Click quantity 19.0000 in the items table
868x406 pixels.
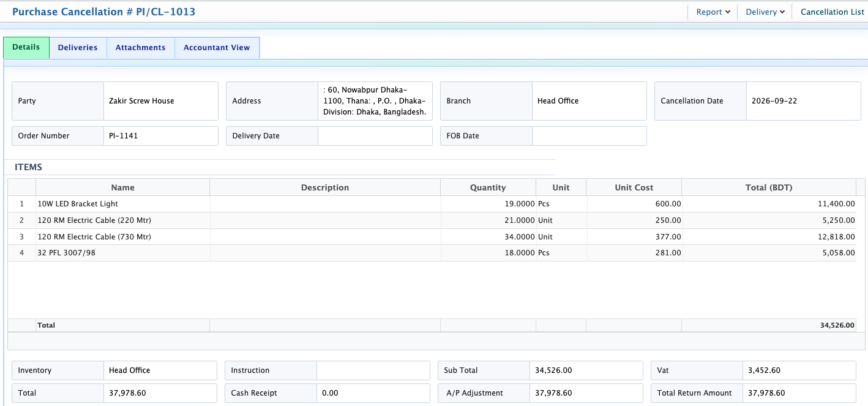point(520,204)
